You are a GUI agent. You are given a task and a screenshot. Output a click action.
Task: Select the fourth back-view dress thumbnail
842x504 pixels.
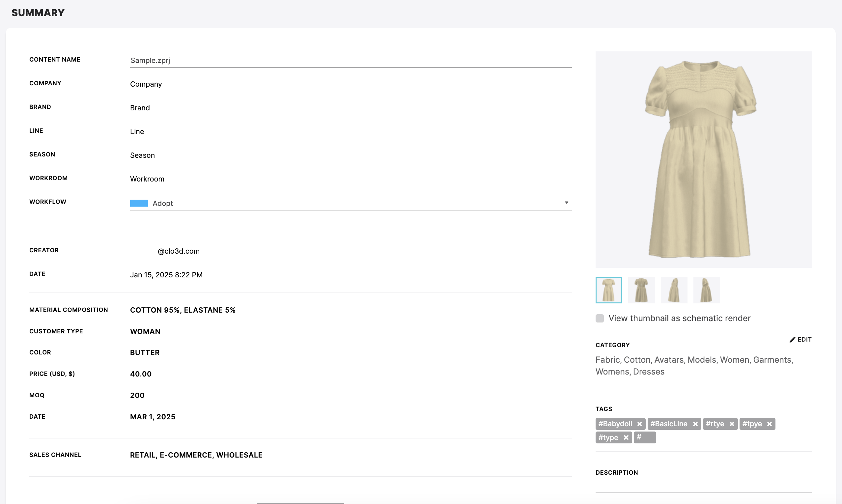point(706,290)
